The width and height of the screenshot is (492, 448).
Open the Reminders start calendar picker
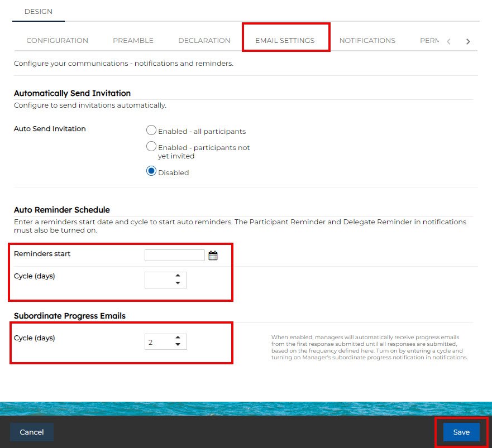pos(213,256)
